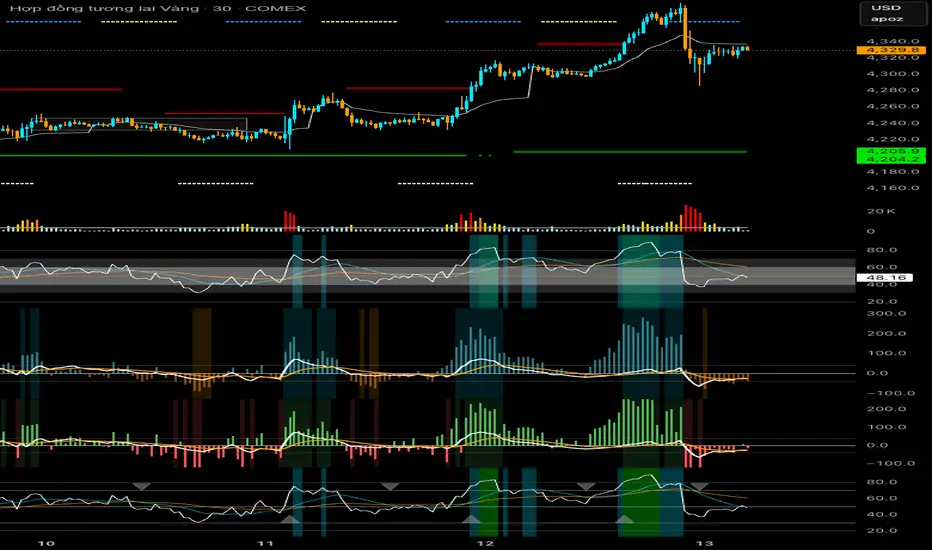Click the chart title Hợp đồng tương lai Vàng
The width and height of the screenshot is (932, 550).
point(105,8)
